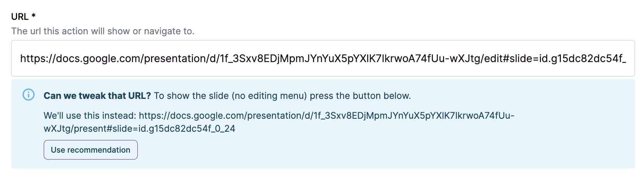Click helper text about url navigation
Image resolution: width=644 pixels, height=179 pixels.
(x=103, y=31)
